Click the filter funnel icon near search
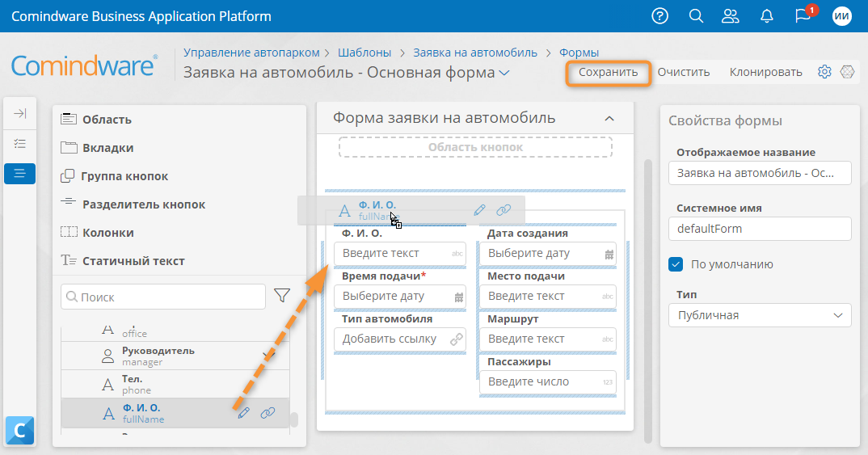Screen dimensions: 868x455 coord(282,296)
